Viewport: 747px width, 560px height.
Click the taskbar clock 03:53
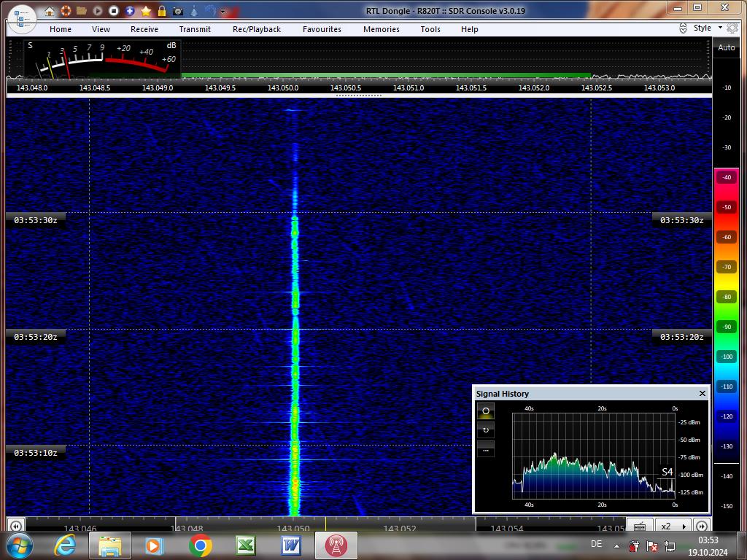click(x=708, y=540)
